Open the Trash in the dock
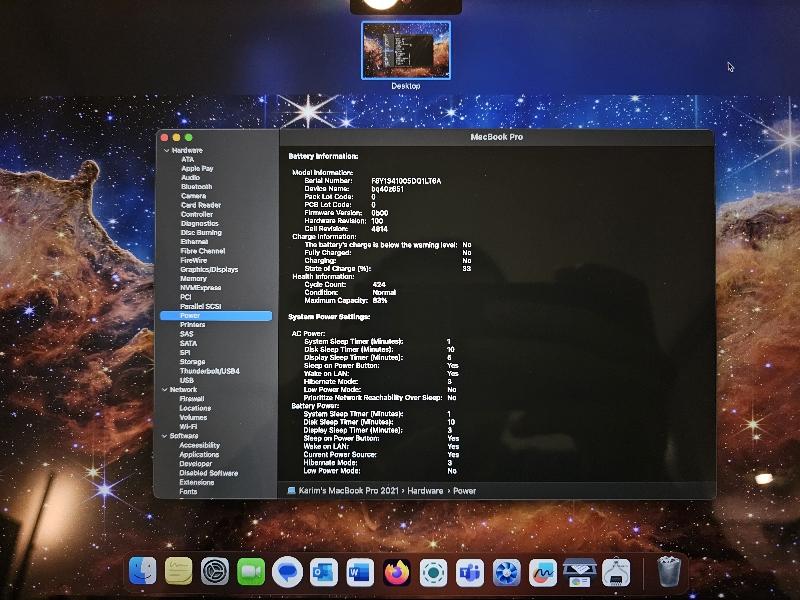The height and width of the screenshot is (600, 800). pyautogui.click(x=669, y=572)
